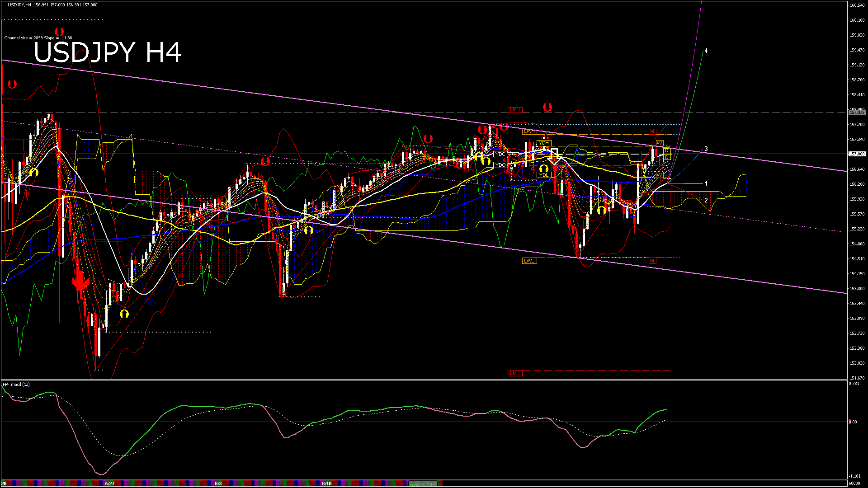Click the 6/3 date marker
868x488 pixels.
tap(218, 483)
